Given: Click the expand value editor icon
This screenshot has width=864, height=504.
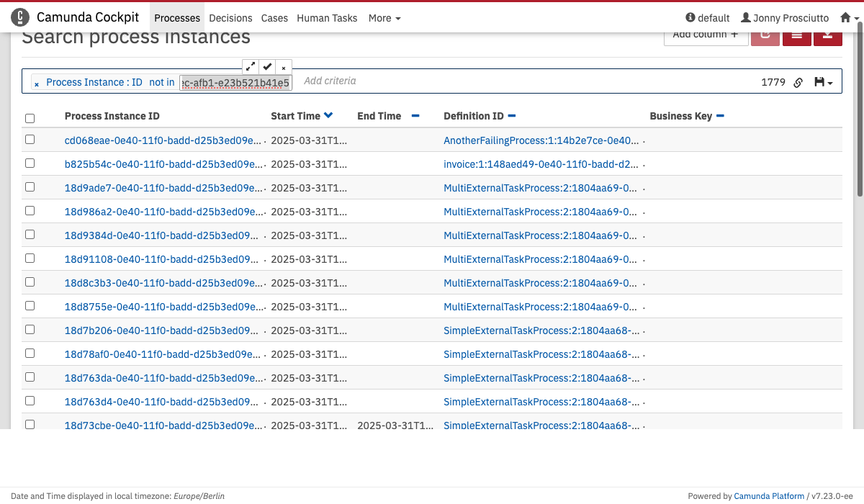Looking at the screenshot, I should point(251,66).
